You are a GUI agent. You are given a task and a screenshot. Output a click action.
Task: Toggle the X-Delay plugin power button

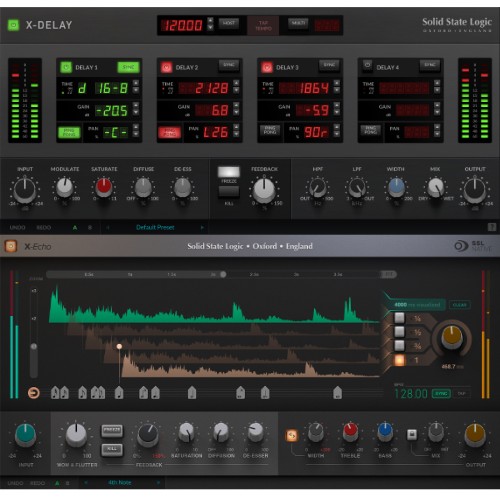coord(13,25)
